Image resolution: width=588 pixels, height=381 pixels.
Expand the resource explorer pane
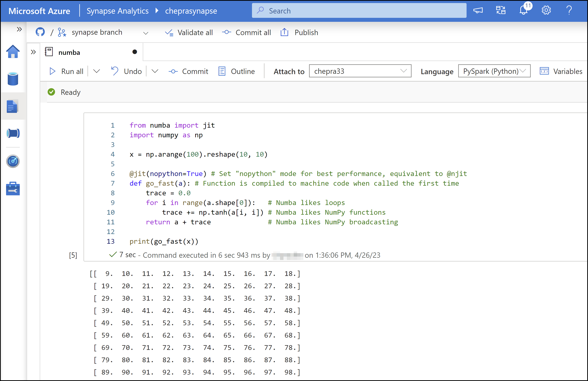coord(33,52)
